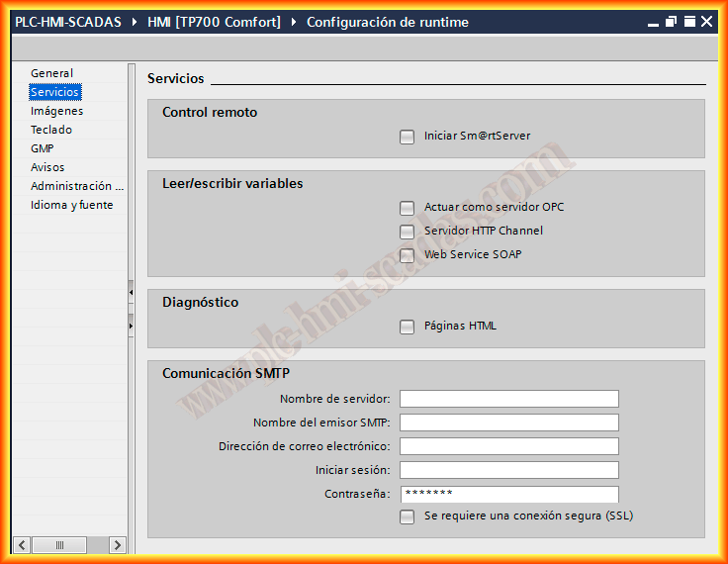728x564 pixels.
Task: Go to Avisos settings entry
Action: tap(47, 167)
